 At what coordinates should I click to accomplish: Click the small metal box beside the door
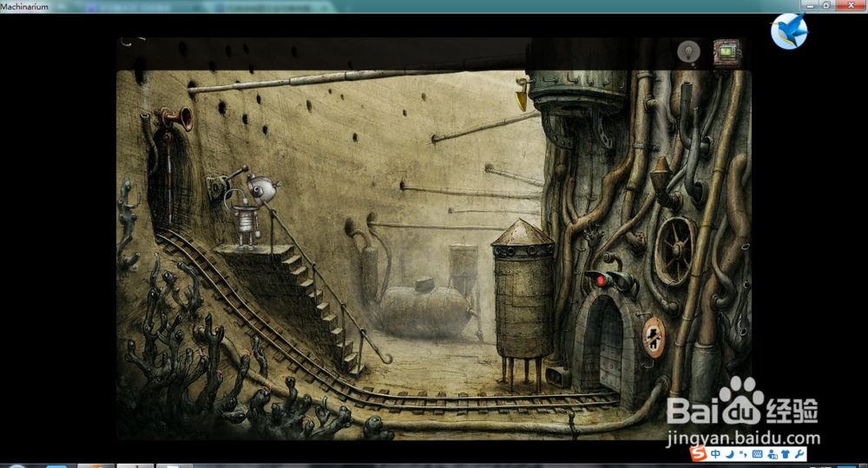click(x=558, y=375)
